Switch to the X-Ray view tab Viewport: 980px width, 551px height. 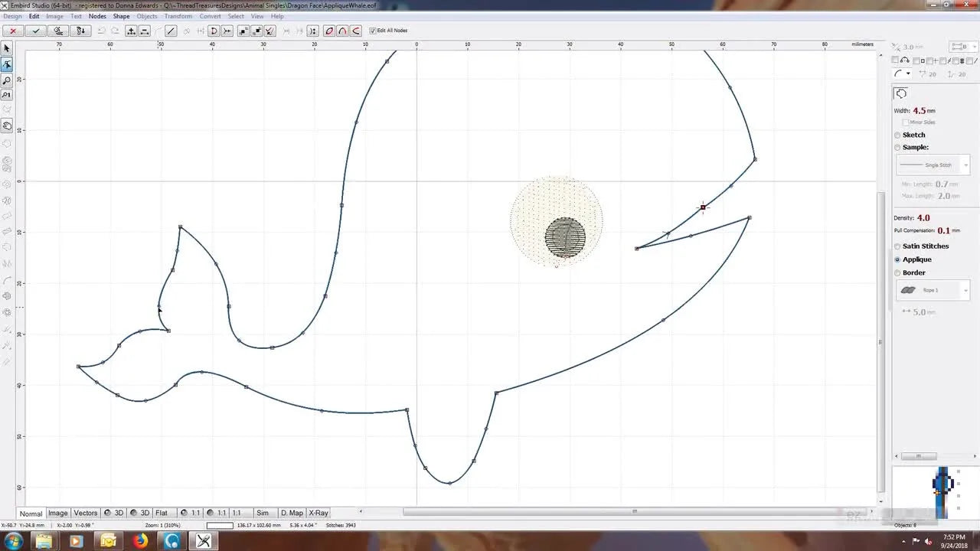coord(317,513)
